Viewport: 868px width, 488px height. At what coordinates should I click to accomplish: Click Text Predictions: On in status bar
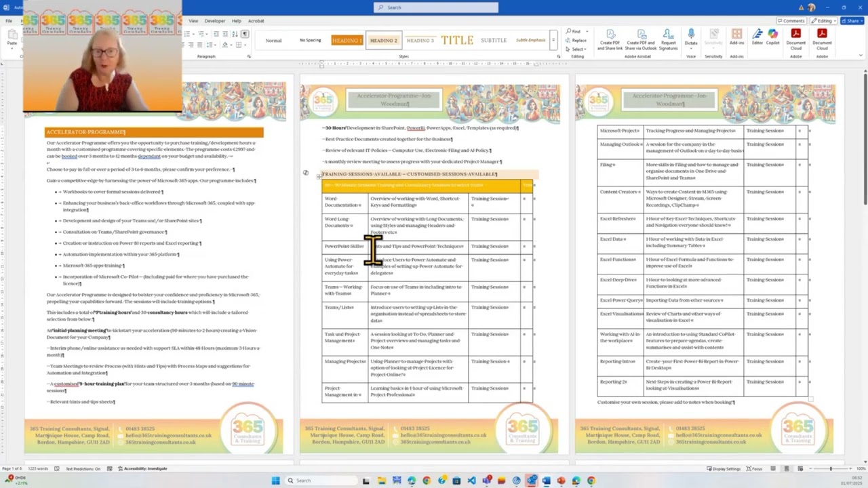click(x=83, y=469)
